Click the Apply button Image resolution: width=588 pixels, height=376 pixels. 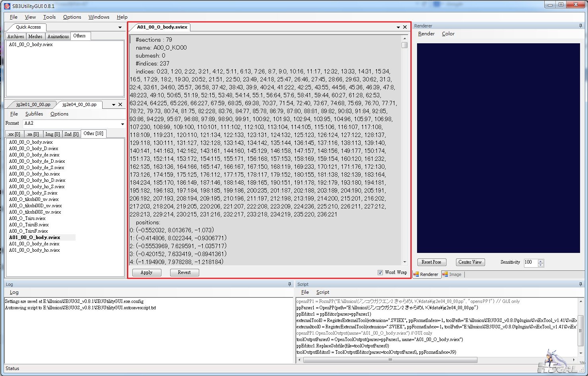coord(147,272)
